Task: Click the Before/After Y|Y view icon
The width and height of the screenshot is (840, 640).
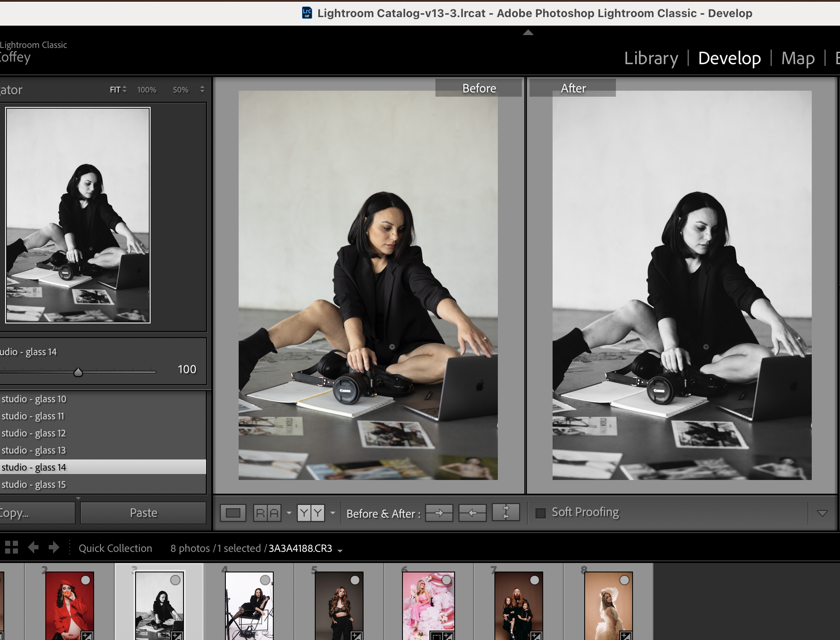Action: pos(311,513)
